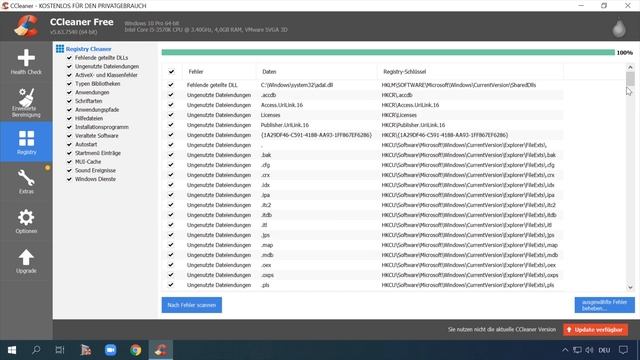The height and width of the screenshot is (360, 640).
Task: Uncheck the .mdb result row
Action: (x=171, y=255)
